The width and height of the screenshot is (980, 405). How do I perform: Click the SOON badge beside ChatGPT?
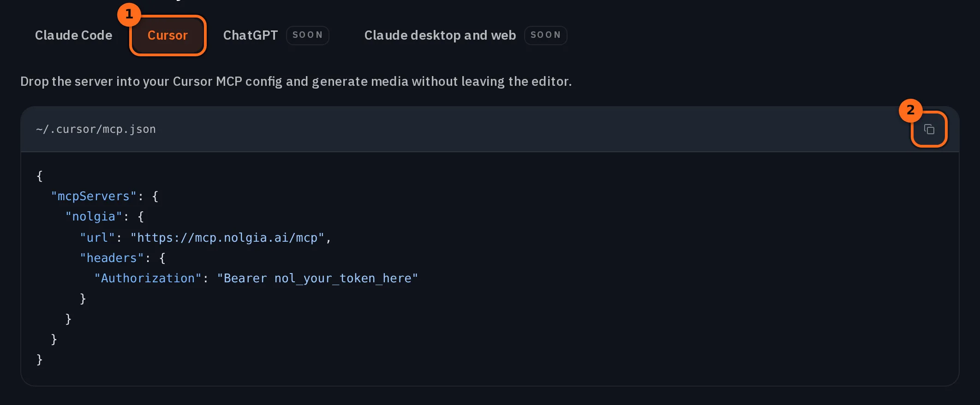307,35
